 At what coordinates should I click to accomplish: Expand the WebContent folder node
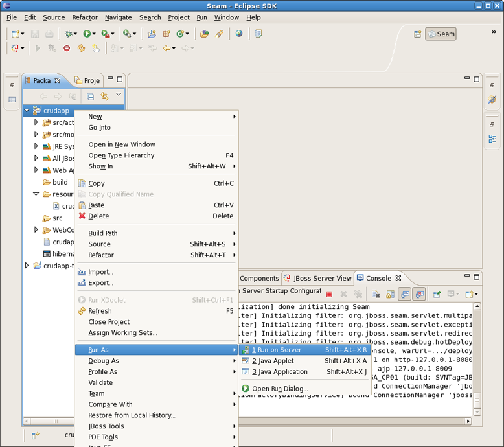(x=36, y=229)
